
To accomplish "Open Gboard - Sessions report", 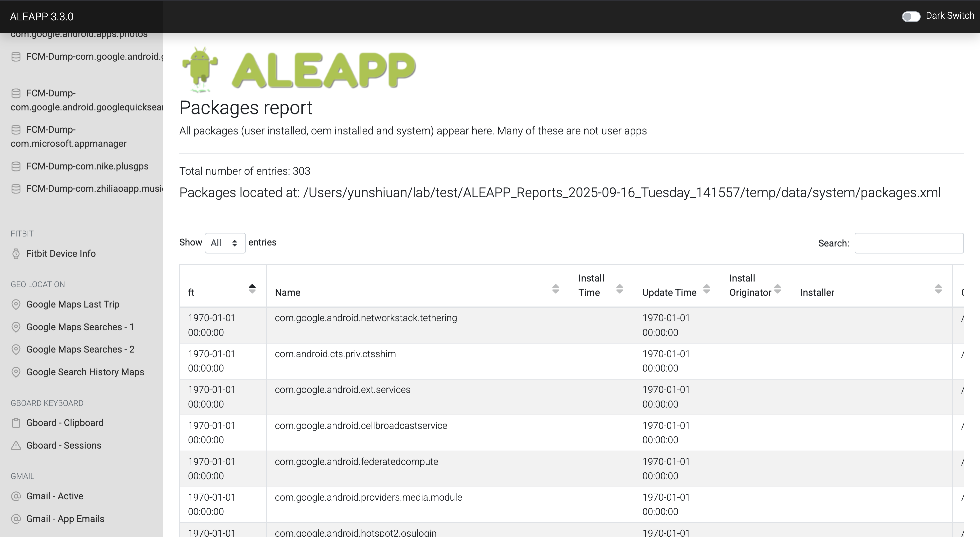I will tap(64, 445).
